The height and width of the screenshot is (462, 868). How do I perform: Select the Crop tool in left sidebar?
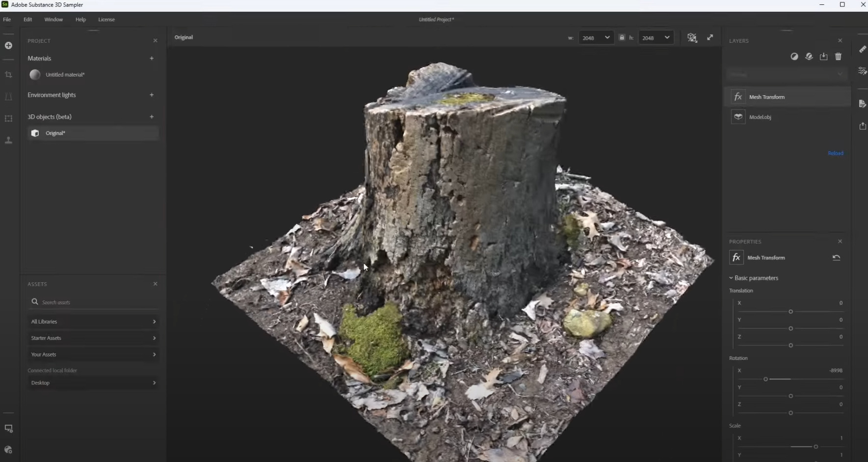pos(8,75)
